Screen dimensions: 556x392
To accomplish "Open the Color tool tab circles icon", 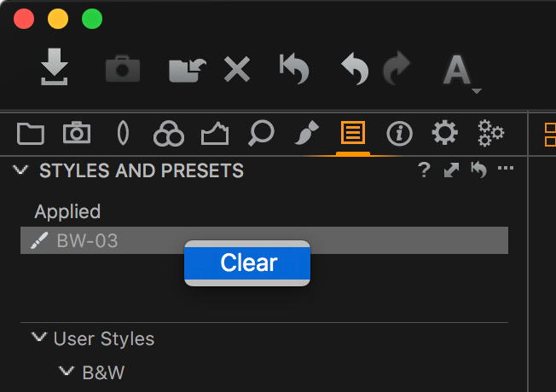I will 169,133.
